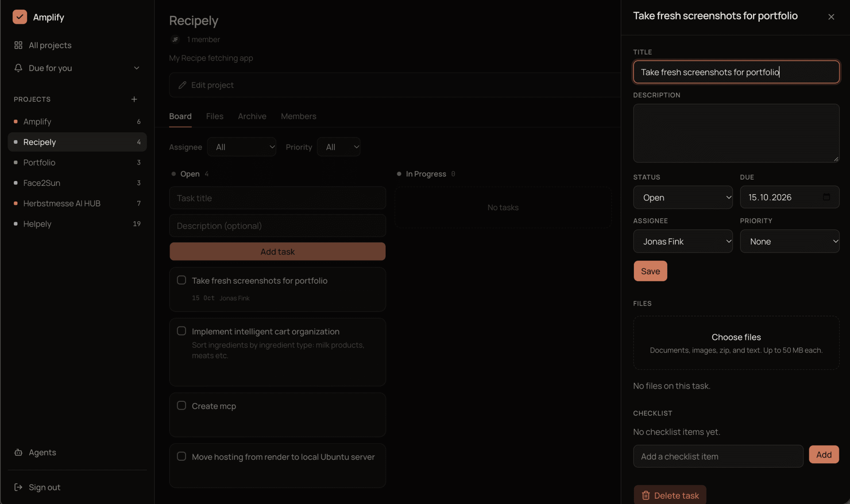Check off Move hosting from render task
The image size is (850, 504).
tap(181, 456)
